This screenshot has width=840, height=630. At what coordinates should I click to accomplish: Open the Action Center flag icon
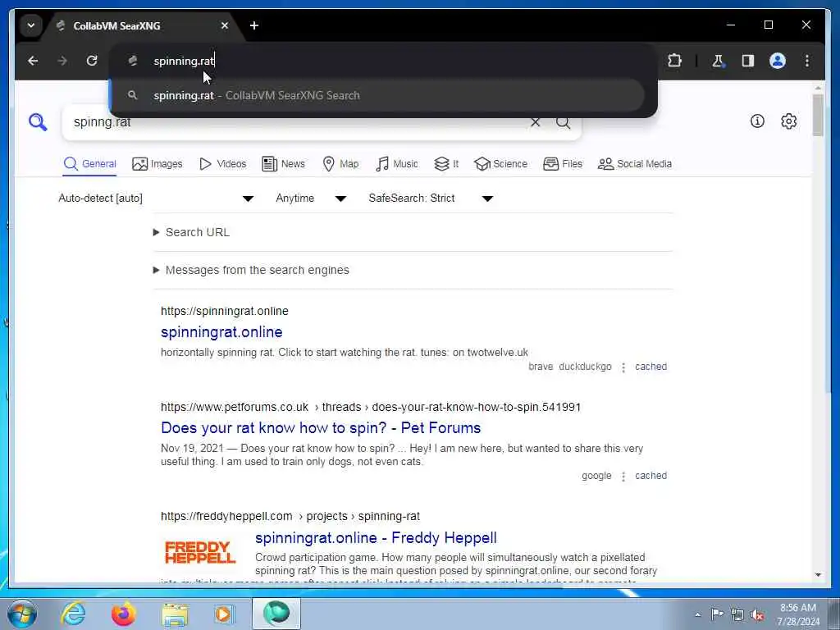click(717, 614)
